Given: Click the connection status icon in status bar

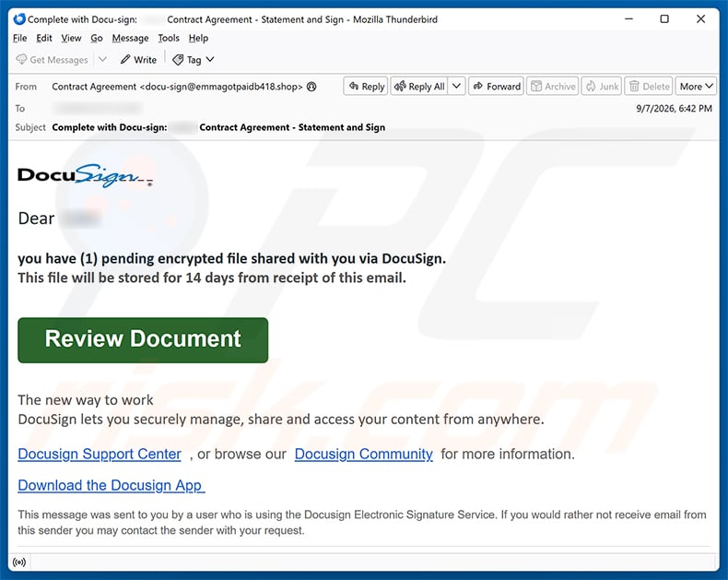Looking at the screenshot, I should pyautogui.click(x=19, y=562).
